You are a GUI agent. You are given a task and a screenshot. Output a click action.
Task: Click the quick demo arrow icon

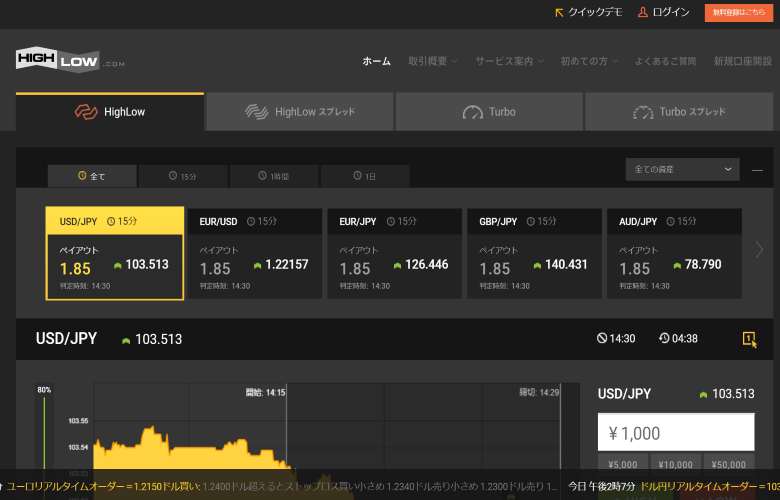coord(559,12)
